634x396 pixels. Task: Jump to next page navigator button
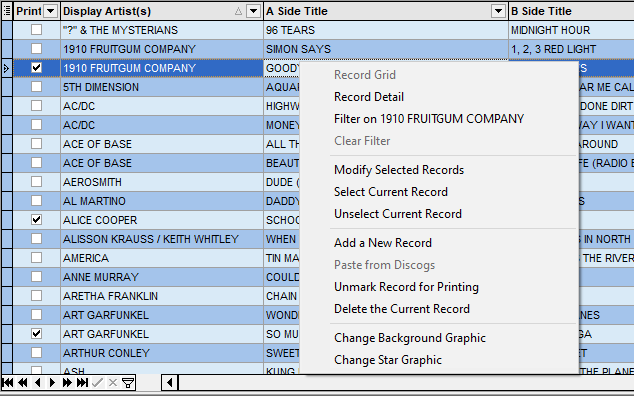(x=67, y=383)
